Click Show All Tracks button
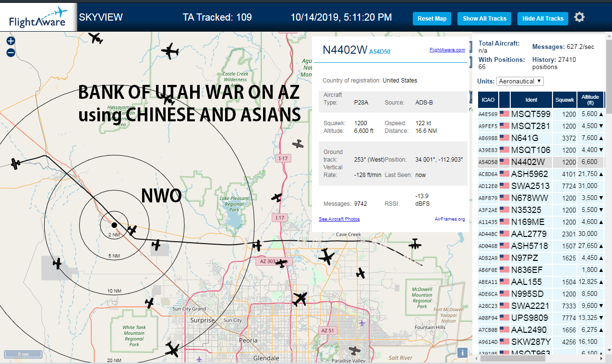Viewport: 612px width, 364px height. point(484,19)
